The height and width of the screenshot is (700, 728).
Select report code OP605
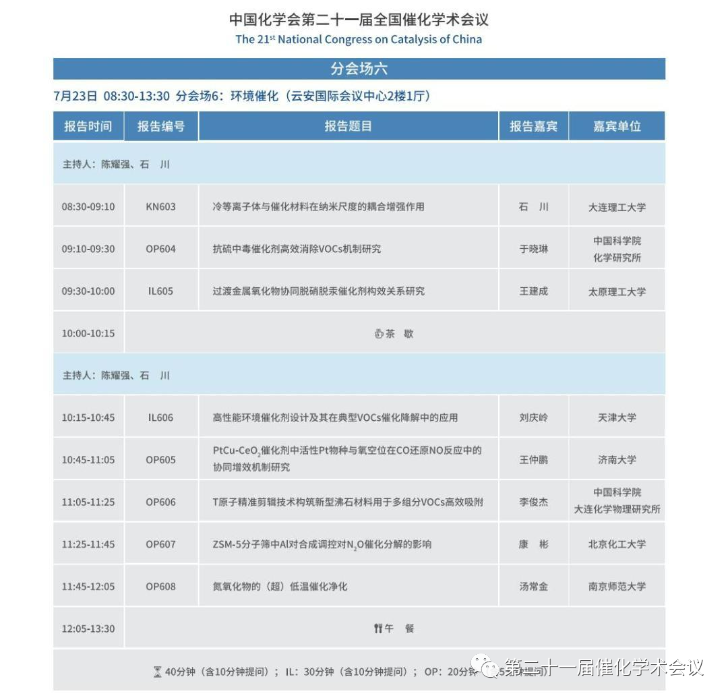(x=160, y=460)
